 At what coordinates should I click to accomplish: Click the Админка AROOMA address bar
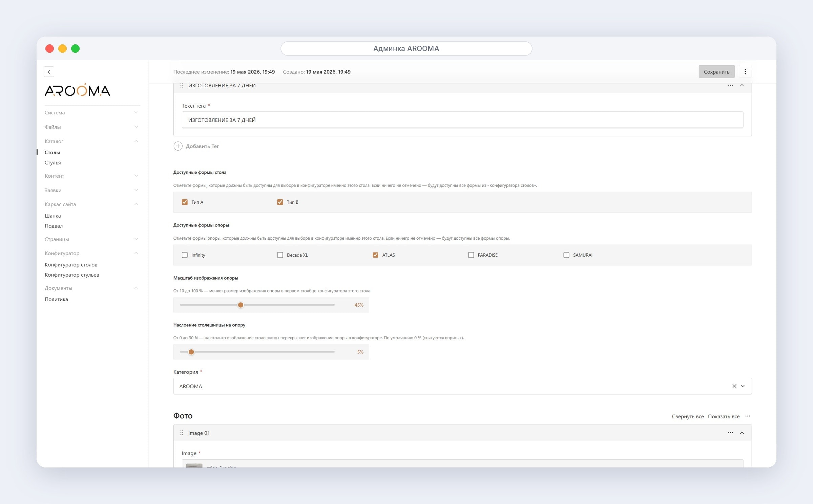[406, 48]
